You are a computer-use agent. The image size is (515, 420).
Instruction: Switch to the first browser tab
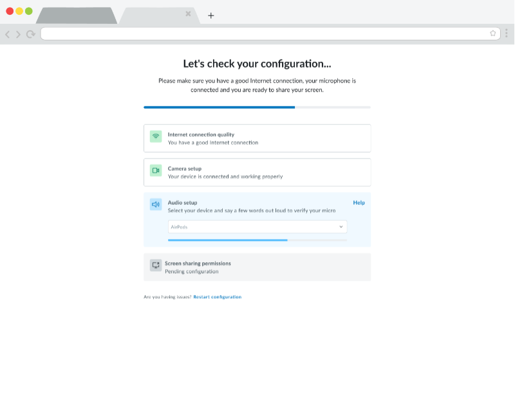(x=77, y=15)
